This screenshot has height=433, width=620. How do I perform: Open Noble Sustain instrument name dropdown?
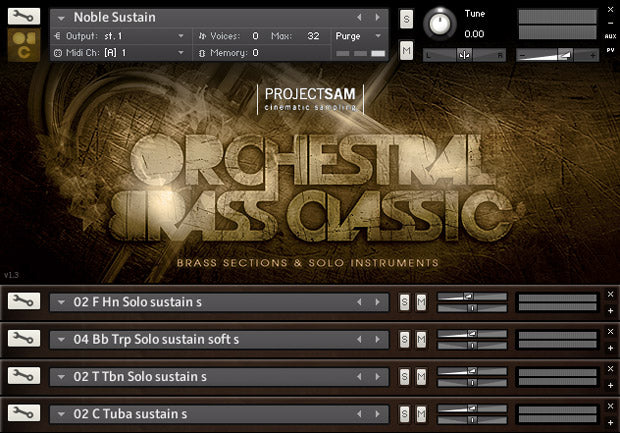pos(61,18)
